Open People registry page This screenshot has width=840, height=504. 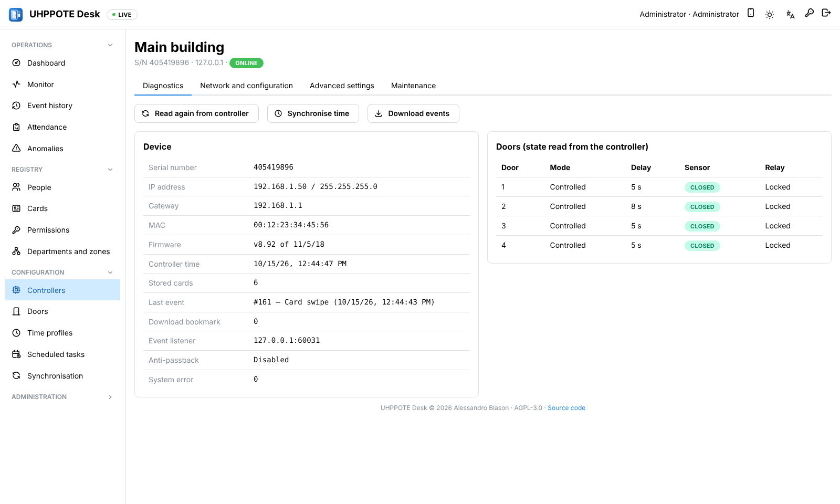click(62, 187)
